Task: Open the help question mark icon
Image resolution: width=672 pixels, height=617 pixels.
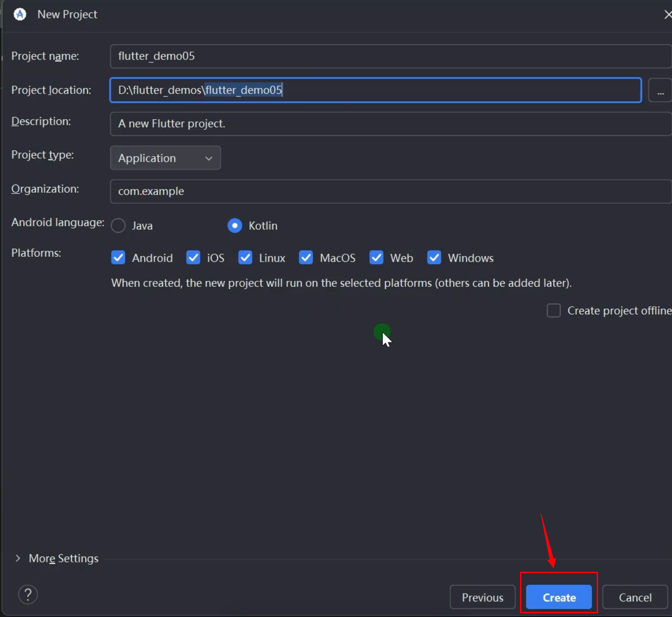Action: coord(28,594)
